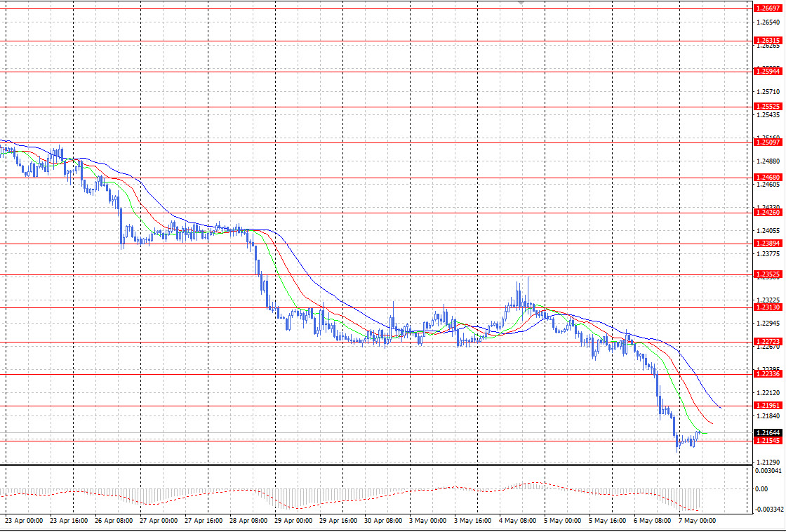Screen dimensions: 786x532
Task: Click the 27 Apr 16:00 time label
Action: (204, 521)
